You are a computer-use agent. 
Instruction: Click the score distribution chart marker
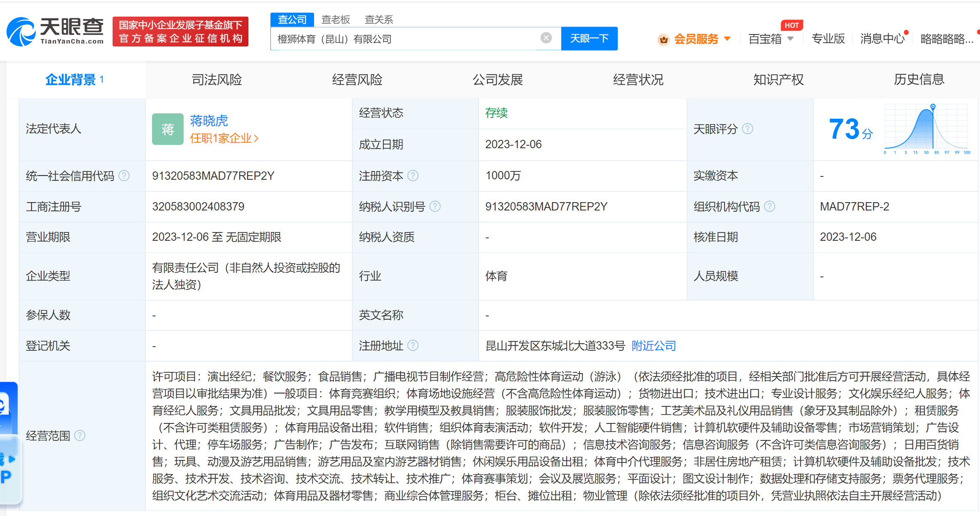(933, 107)
